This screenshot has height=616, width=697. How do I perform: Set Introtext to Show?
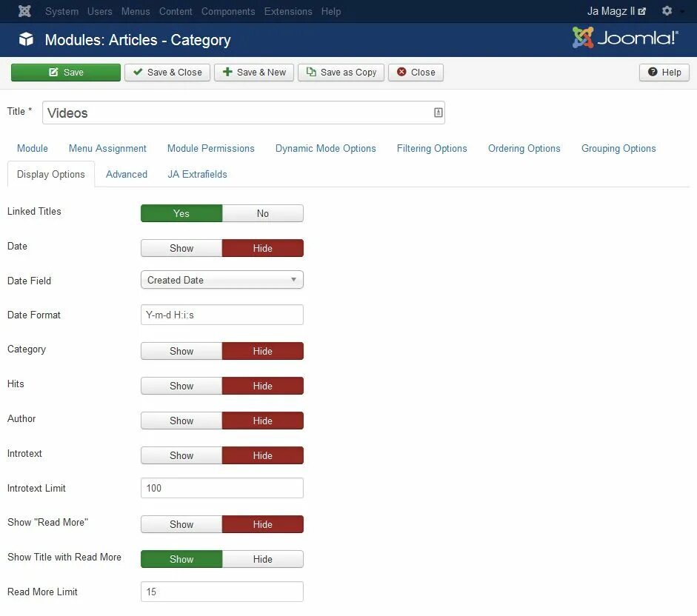point(181,455)
